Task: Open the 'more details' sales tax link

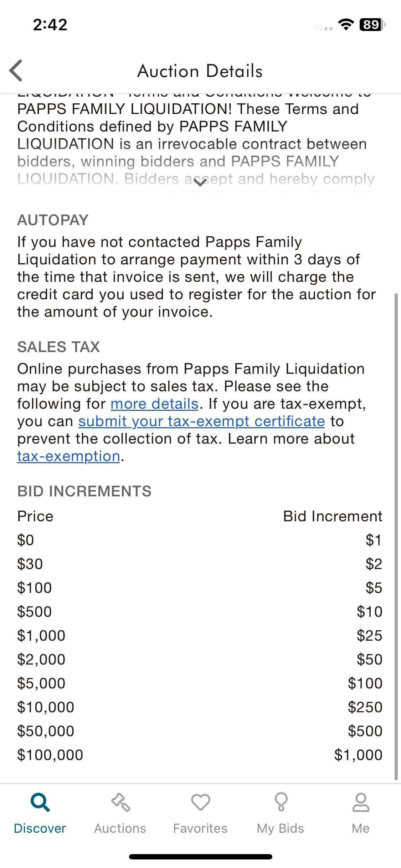Action: 154,404
